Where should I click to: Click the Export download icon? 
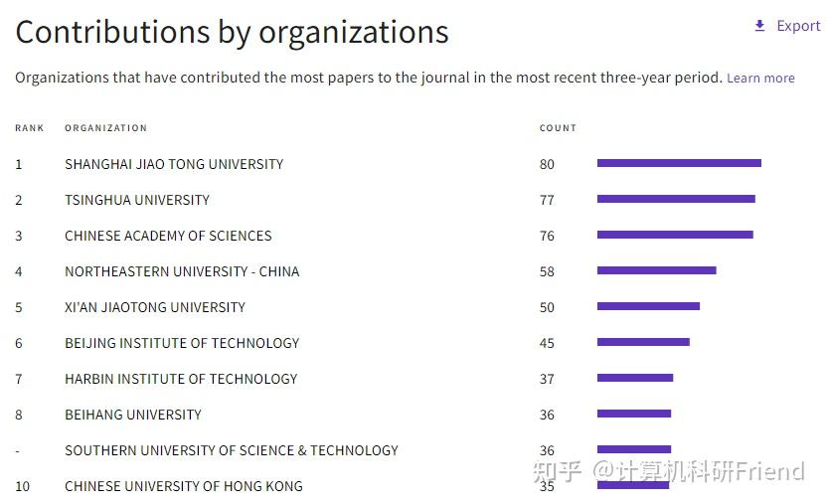(x=759, y=26)
